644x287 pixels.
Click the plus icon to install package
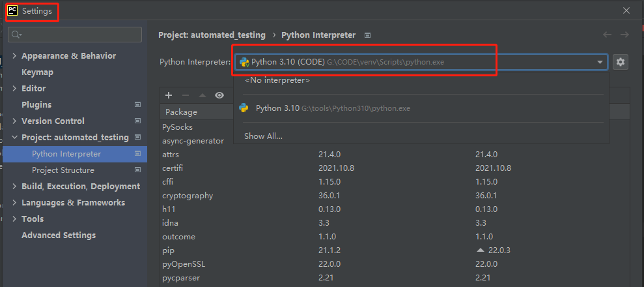pyautogui.click(x=169, y=95)
